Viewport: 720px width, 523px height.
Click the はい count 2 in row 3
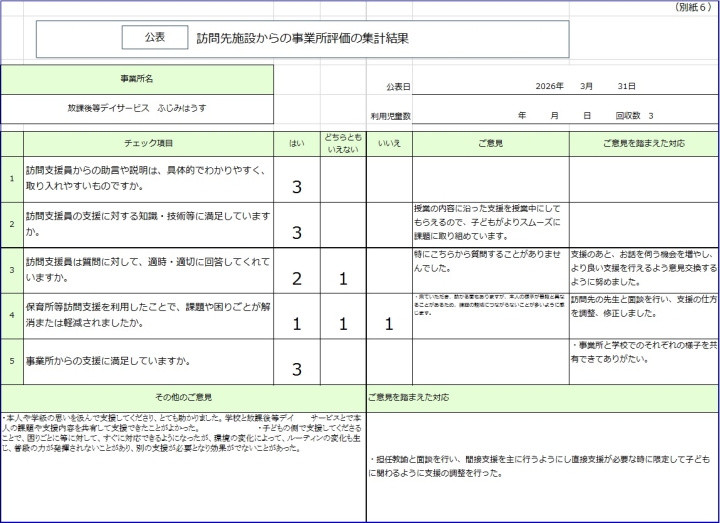tap(296, 278)
